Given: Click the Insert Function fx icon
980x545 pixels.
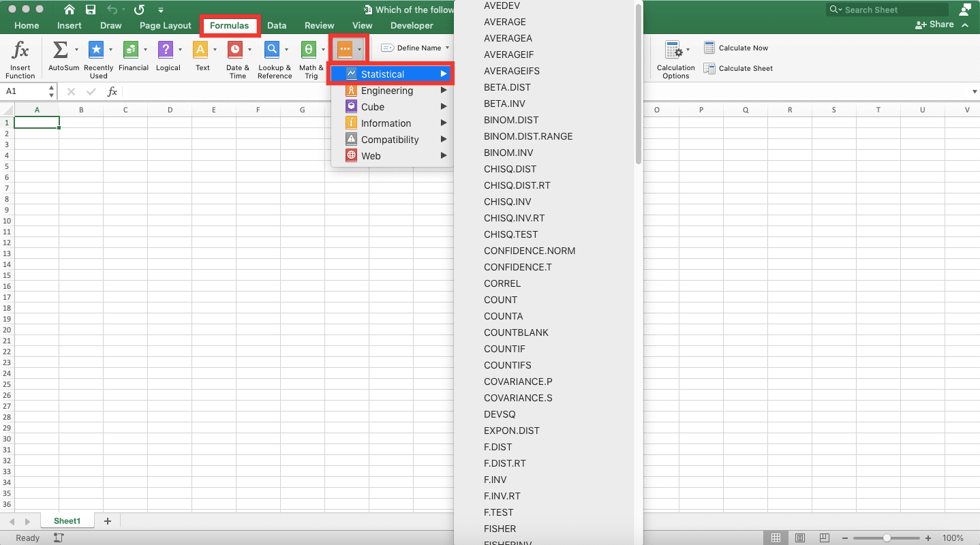Looking at the screenshot, I should click(20, 50).
